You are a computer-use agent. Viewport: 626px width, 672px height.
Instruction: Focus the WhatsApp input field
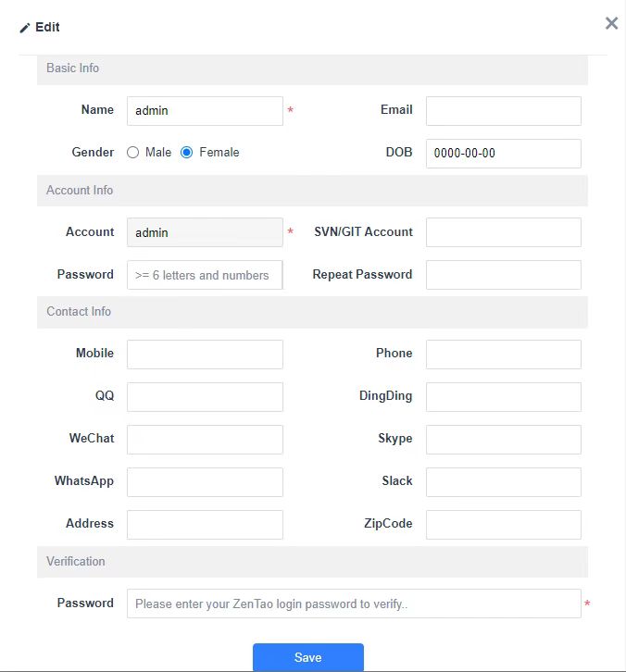click(x=205, y=481)
